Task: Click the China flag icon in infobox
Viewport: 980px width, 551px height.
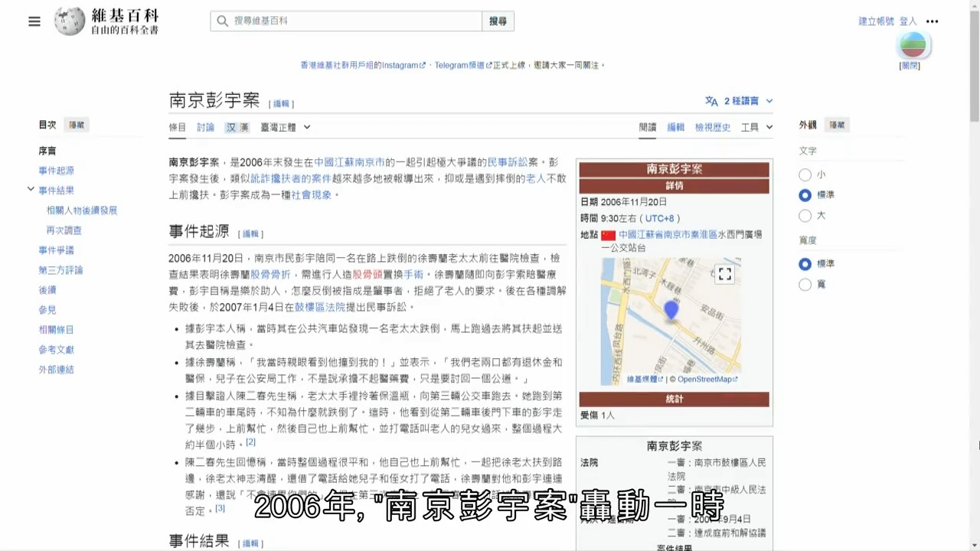Action: 608,235
